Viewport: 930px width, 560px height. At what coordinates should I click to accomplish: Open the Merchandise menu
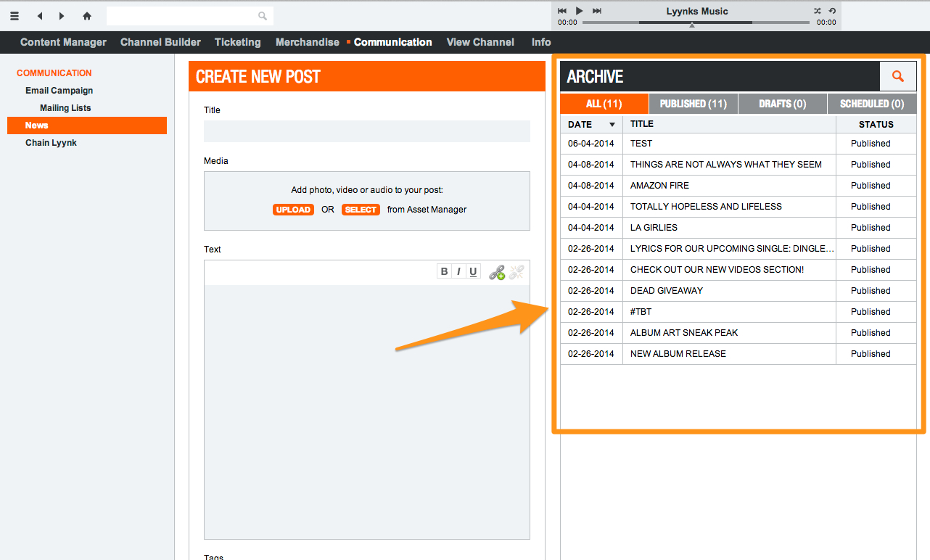308,42
